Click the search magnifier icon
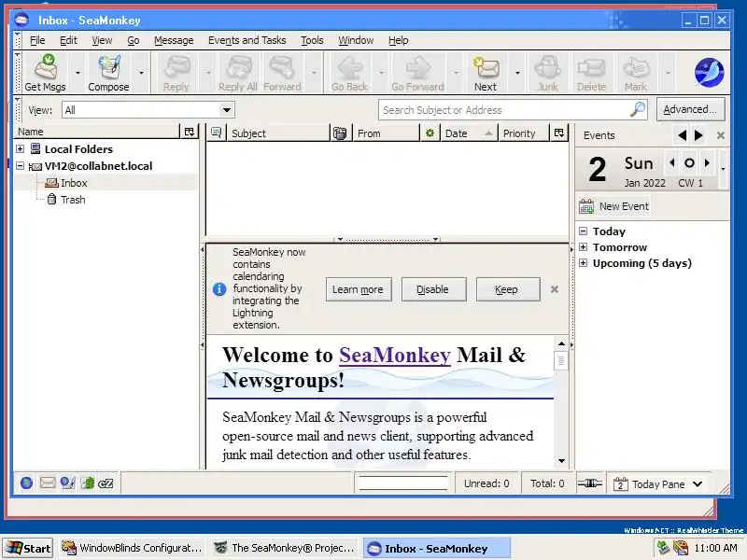Screen dimensions: 747x560 pos(638,109)
